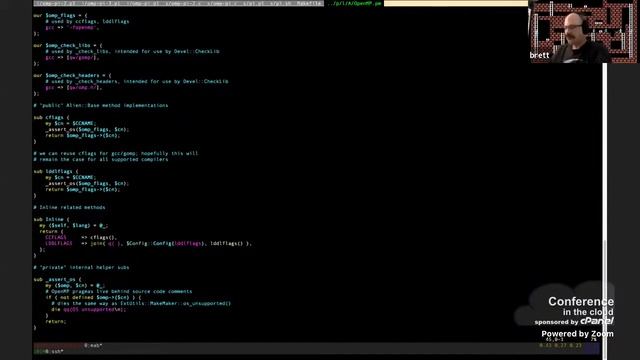Viewport: 640px width, 360px height.
Task: Click 'if ( not defined $omp->{$cn} )' line
Action: pos(93,298)
